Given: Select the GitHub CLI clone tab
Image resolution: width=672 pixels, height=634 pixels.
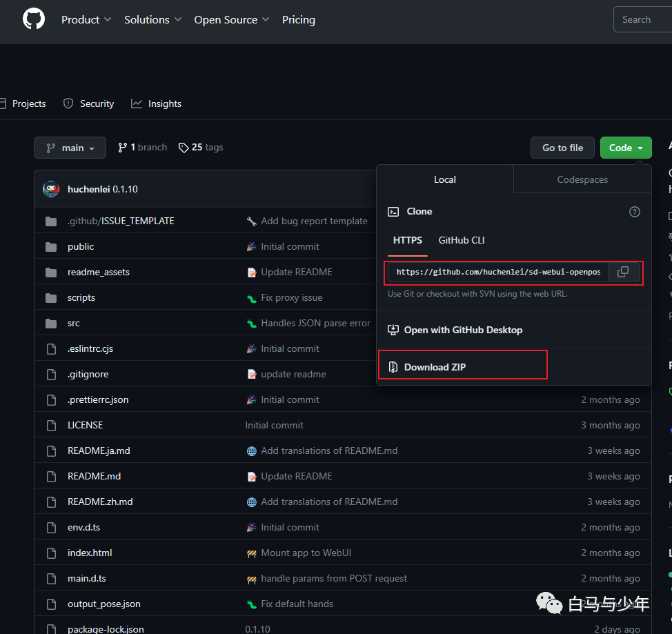Looking at the screenshot, I should [462, 241].
